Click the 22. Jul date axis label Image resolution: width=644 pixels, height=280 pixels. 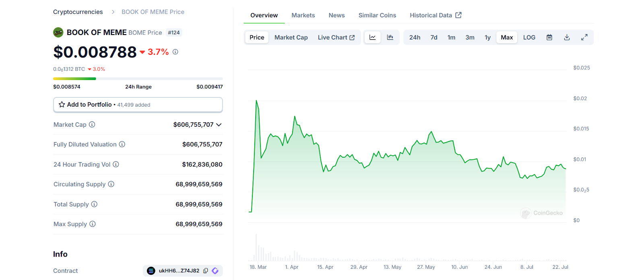(x=560, y=267)
